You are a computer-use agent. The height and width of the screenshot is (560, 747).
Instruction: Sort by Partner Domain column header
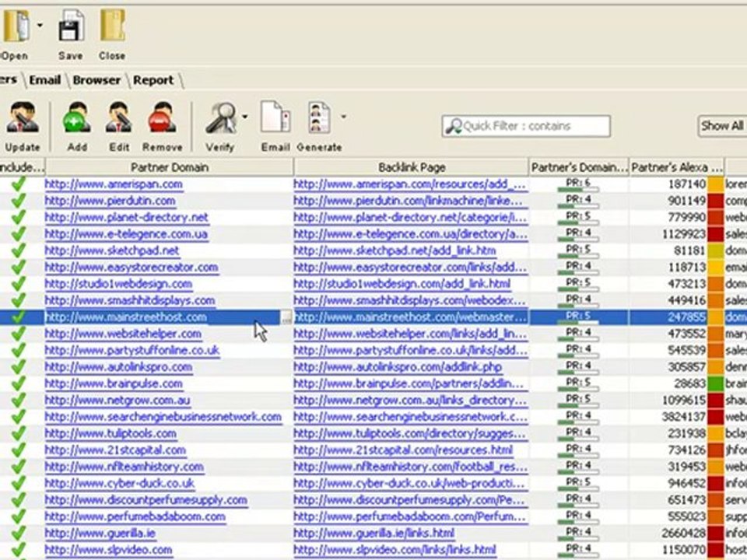[x=170, y=168]
